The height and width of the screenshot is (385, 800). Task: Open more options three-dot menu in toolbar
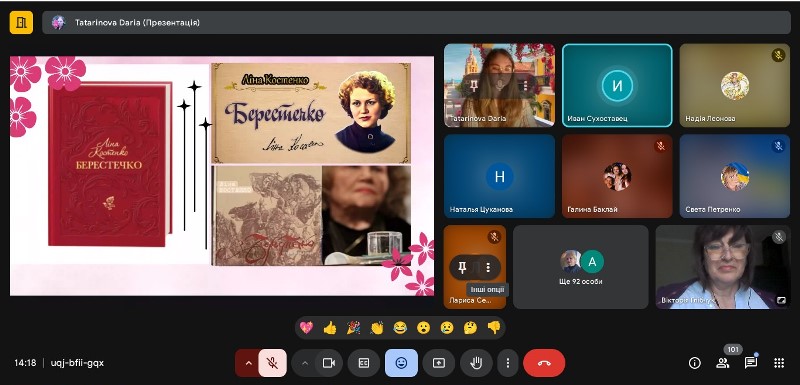[508, 363]
